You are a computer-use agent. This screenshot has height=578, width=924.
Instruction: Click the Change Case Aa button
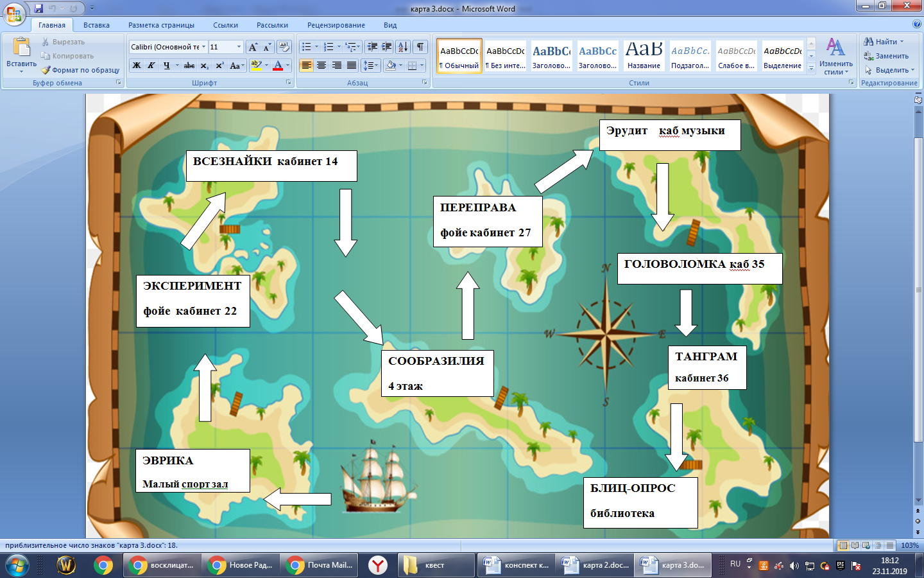click(236, 66)
